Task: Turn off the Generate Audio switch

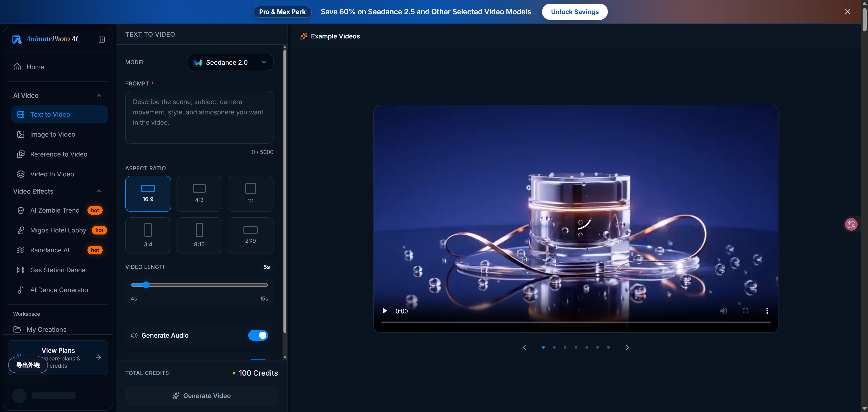Action: (258, 336)
